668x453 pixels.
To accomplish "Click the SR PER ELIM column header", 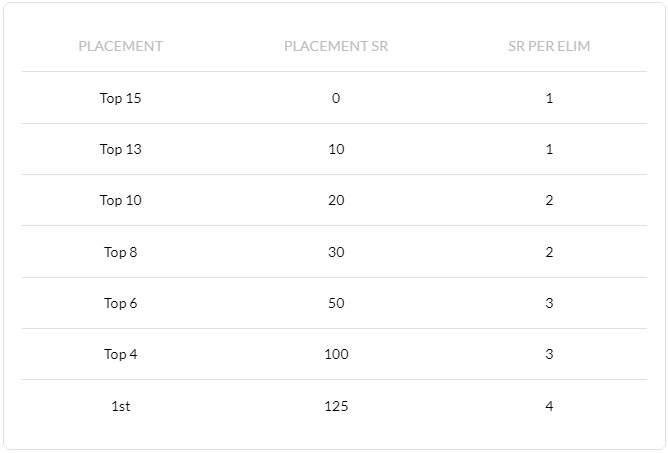I will (549, 46).
